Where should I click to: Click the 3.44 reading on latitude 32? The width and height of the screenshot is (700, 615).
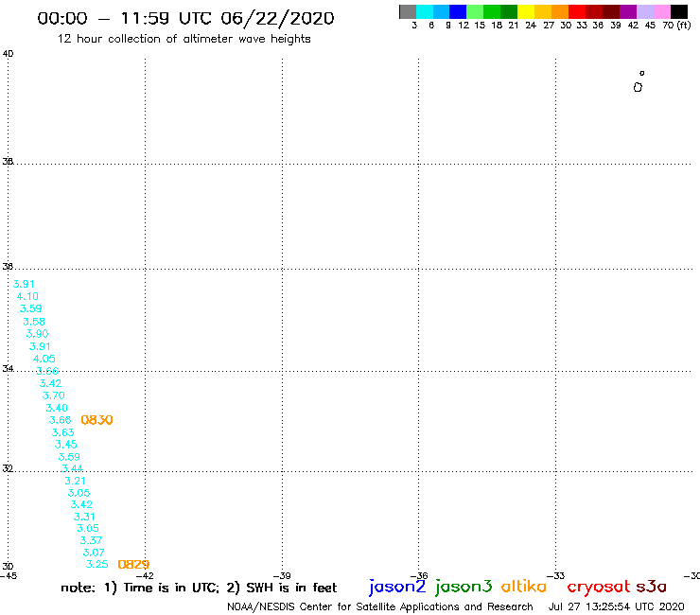72,468
